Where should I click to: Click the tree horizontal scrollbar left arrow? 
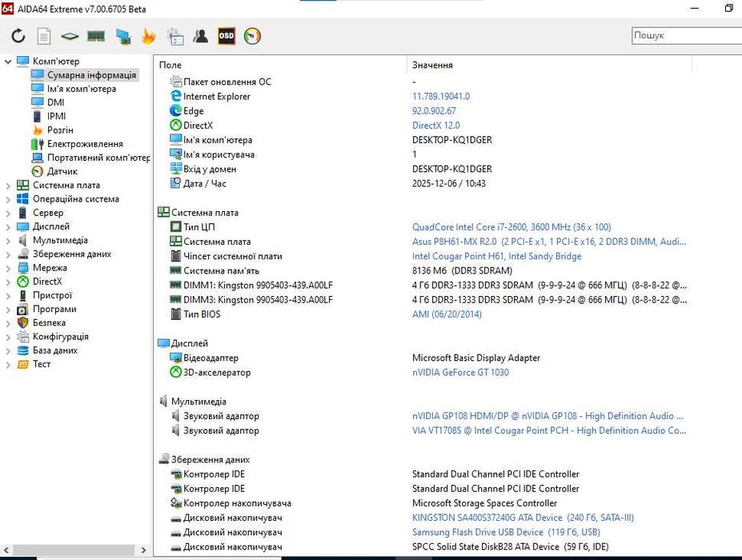[x=6, y=550]
